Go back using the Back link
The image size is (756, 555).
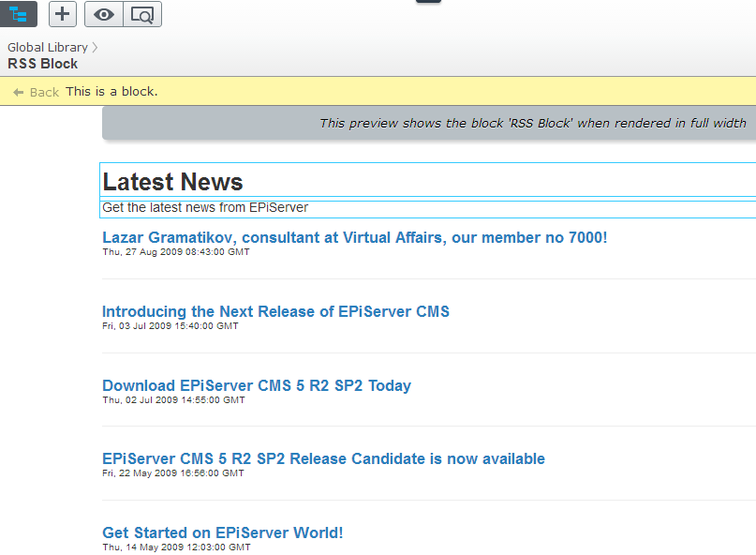(44, 92)
